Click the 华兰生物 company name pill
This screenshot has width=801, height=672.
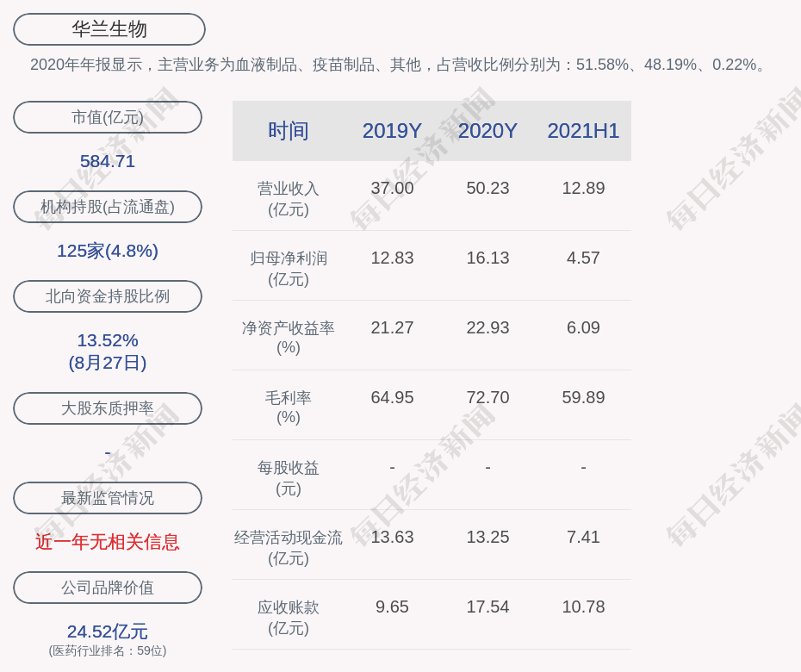pyautogui.click(x=109, y=29)
